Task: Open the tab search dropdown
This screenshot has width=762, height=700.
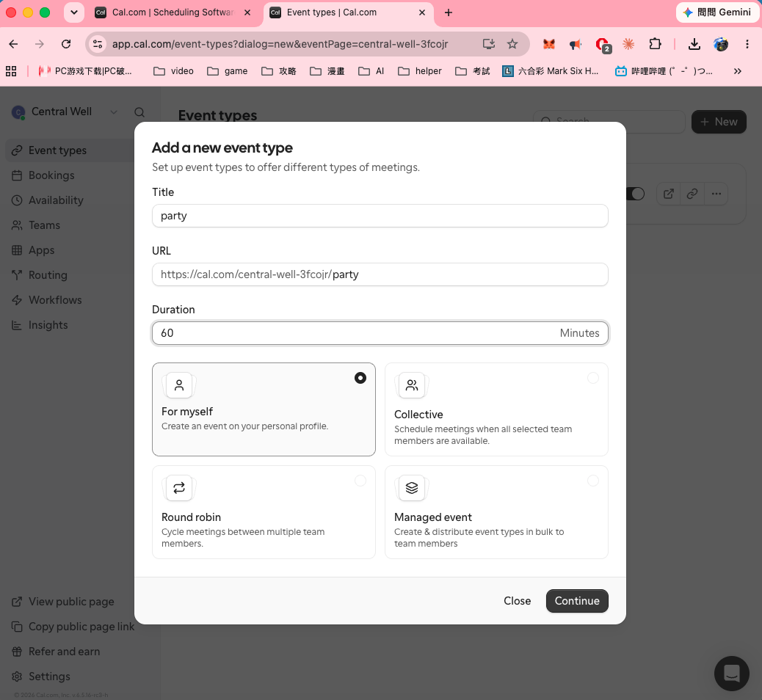Action: (74, 12)
